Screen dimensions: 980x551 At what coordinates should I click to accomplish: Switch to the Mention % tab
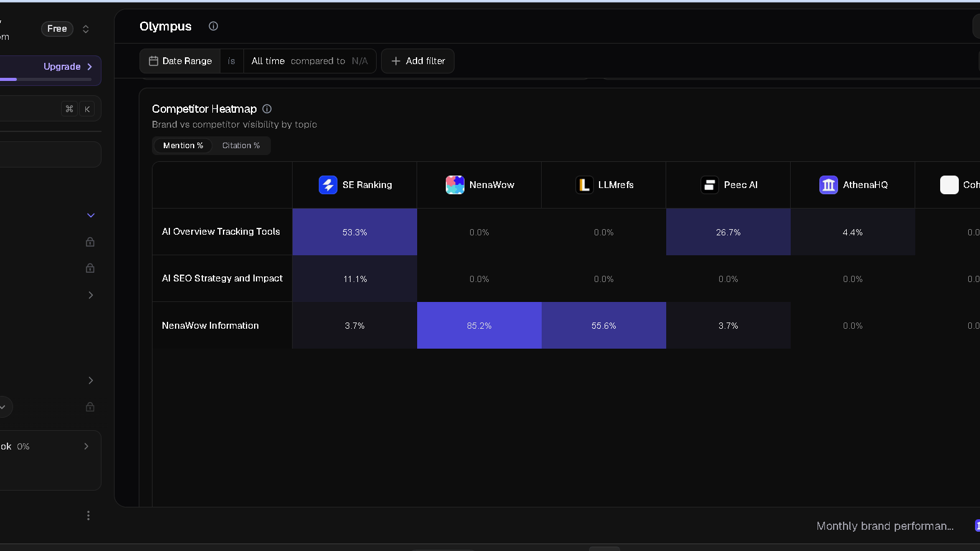(x=183, y=146)
